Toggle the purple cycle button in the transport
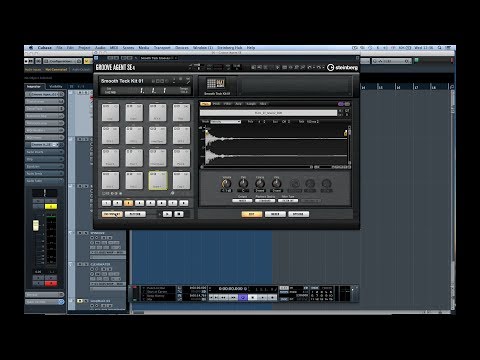 click(243, 297)
